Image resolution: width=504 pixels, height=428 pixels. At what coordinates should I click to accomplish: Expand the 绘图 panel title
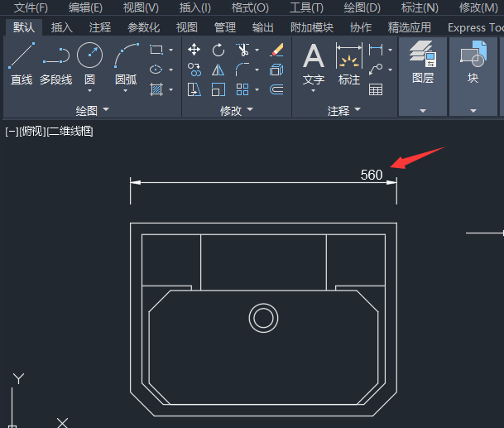[93, 111]
